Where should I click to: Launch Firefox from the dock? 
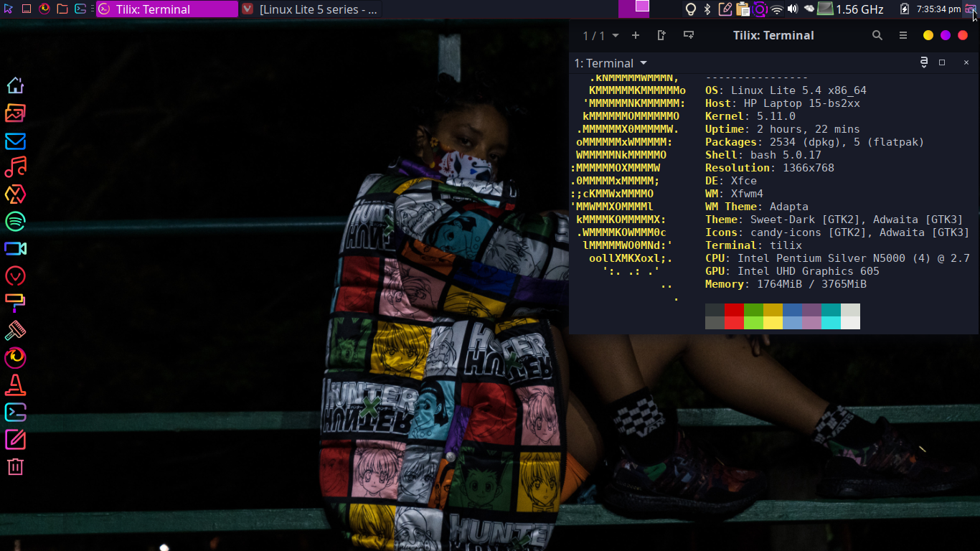pyautogui.click(x=16, y=357)
